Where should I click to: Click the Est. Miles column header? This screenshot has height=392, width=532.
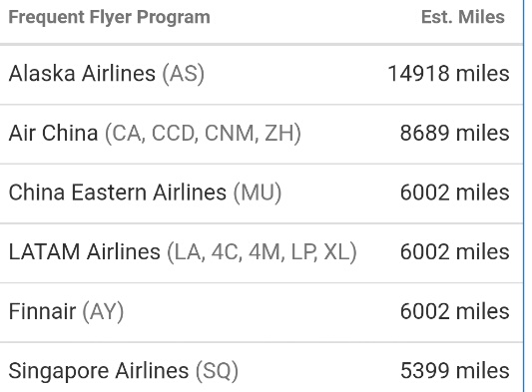pyautogui.click(x=463, y=17)
